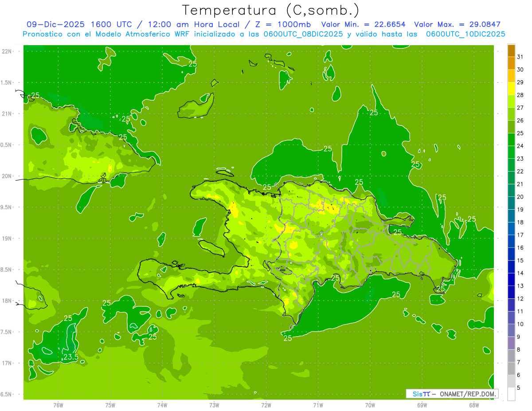Click the "72W" longitude label

[x=266, y=405]
